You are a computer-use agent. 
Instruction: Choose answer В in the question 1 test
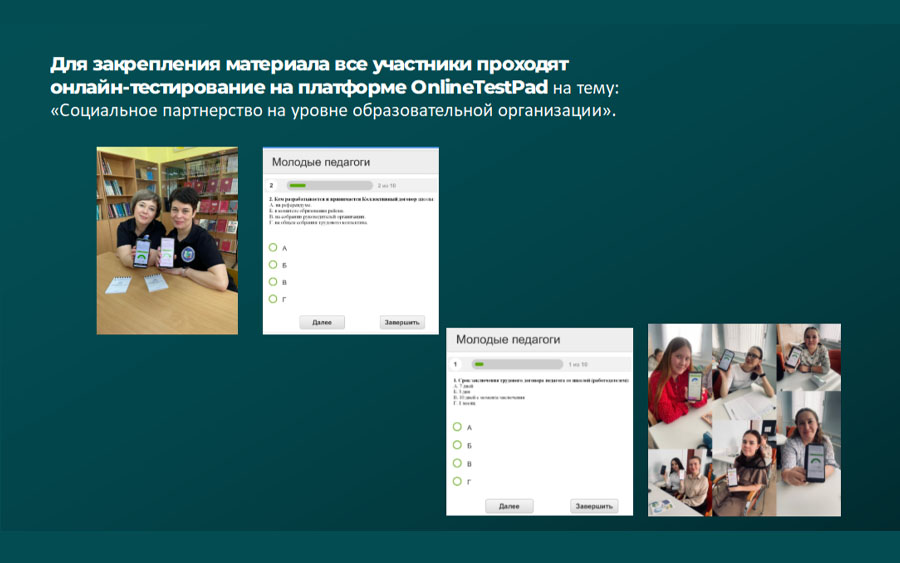[x=457, y=463]
